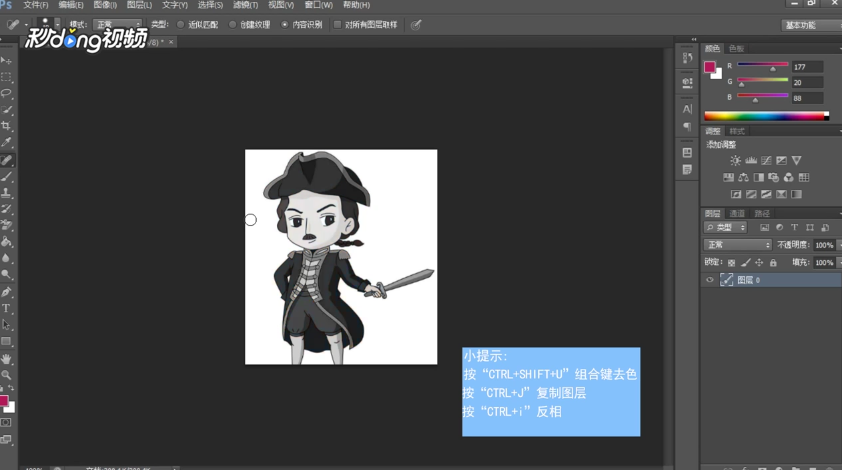Select the Blur tool
Screen dimensions: 842x470
coord(6,258)
